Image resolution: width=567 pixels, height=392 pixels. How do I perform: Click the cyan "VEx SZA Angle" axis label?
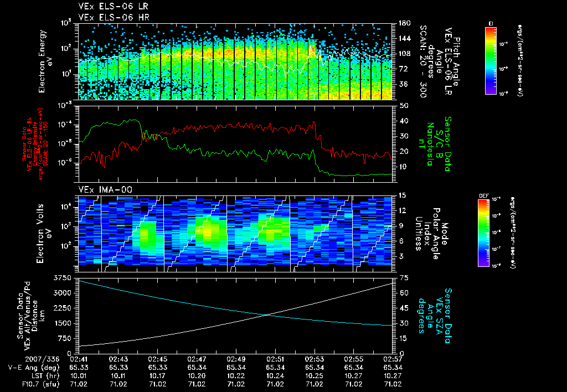pos(435,316)
